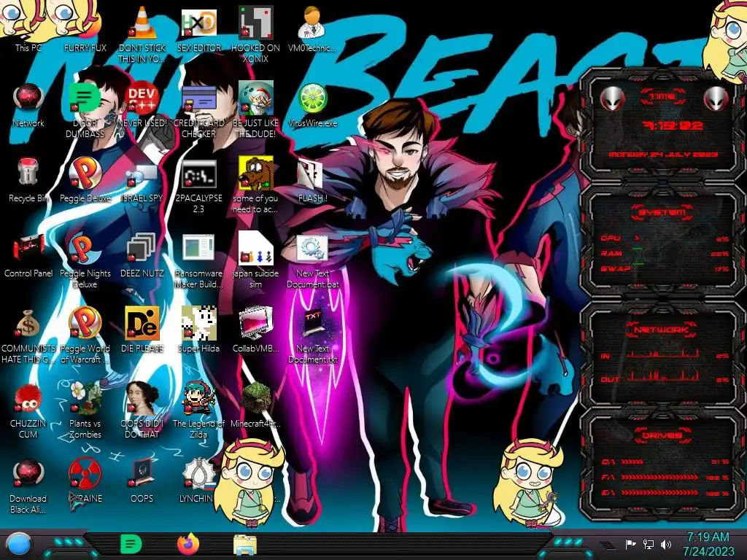Select the Network desktop icon
Image resolution: width=747 pixels, height=560 pixels.
pos(28,105)
